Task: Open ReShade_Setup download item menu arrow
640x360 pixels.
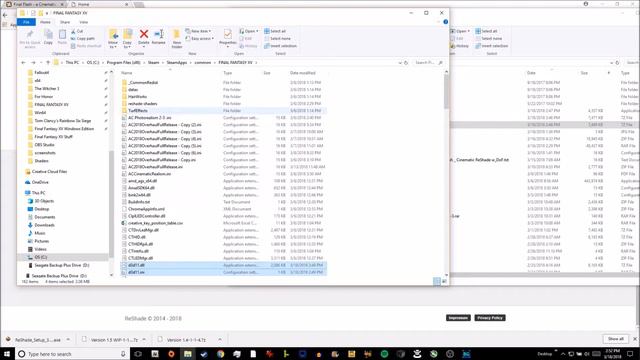Action: click(68, 340)
